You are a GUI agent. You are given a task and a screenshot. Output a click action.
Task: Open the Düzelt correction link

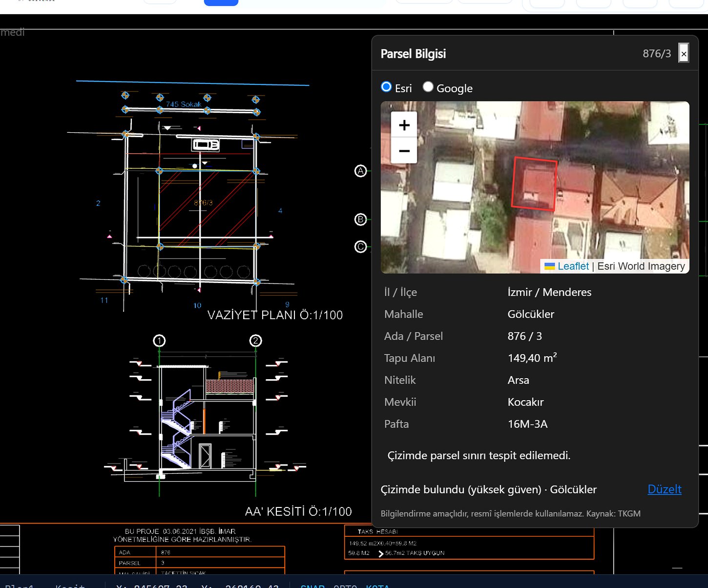click(665, 489)
